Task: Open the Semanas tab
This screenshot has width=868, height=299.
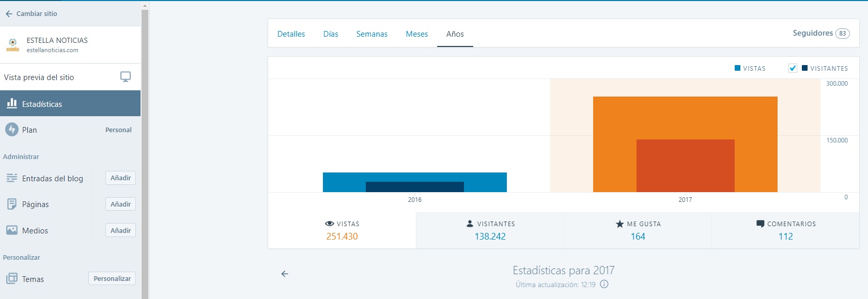Action: 371,34
